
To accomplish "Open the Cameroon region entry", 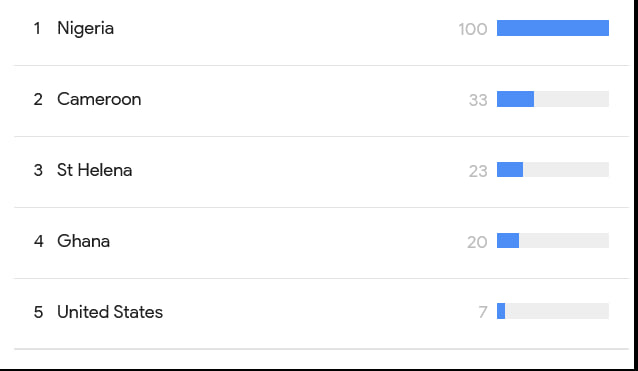I will click(x=99, y=99).
